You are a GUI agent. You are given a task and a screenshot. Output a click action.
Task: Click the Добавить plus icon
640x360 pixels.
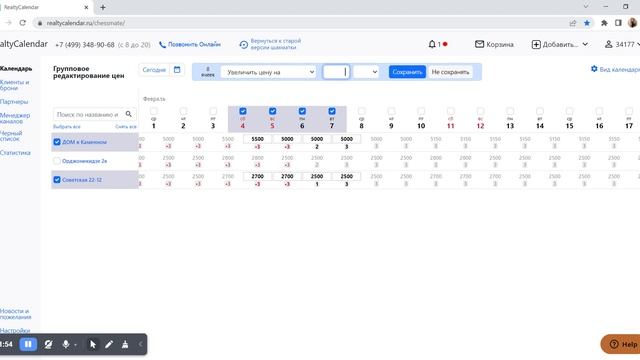click(536, 44)
